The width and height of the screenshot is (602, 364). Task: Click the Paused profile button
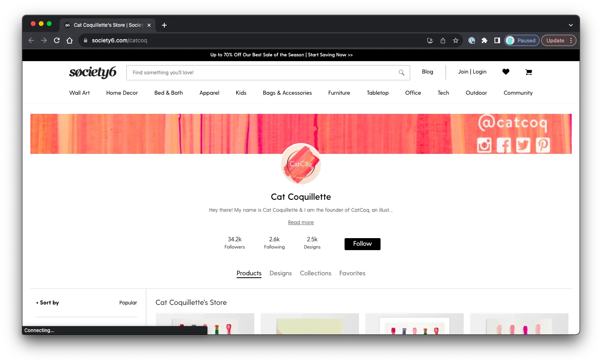point(522,40)
